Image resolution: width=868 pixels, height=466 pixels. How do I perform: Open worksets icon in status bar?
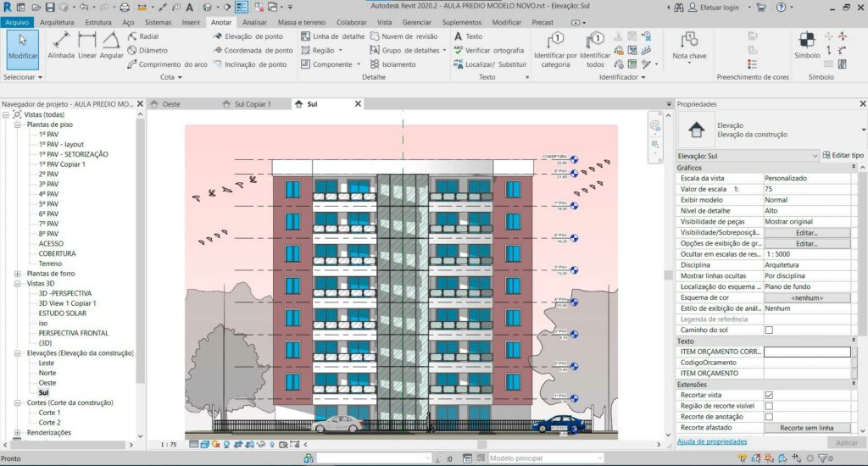(x=309, y=458)
